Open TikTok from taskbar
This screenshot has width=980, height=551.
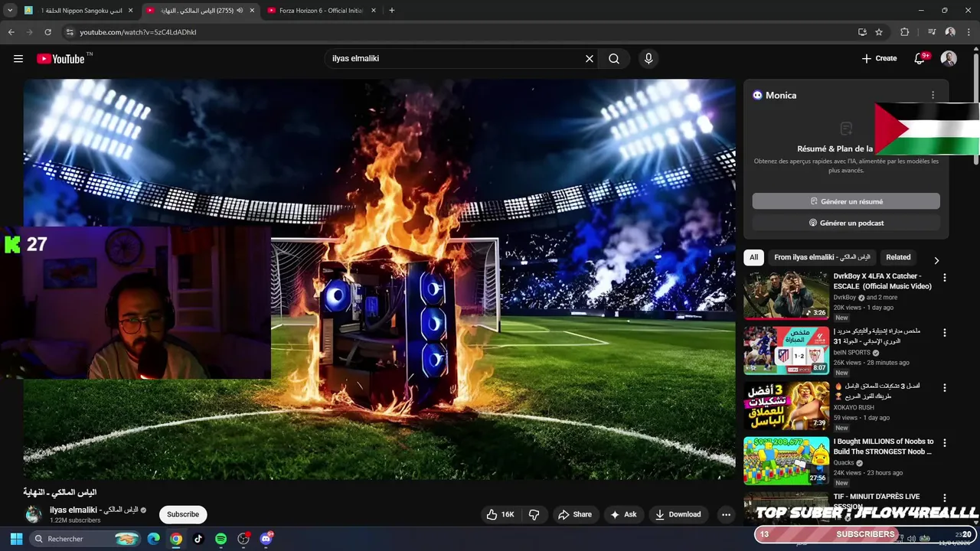(198, 539)
